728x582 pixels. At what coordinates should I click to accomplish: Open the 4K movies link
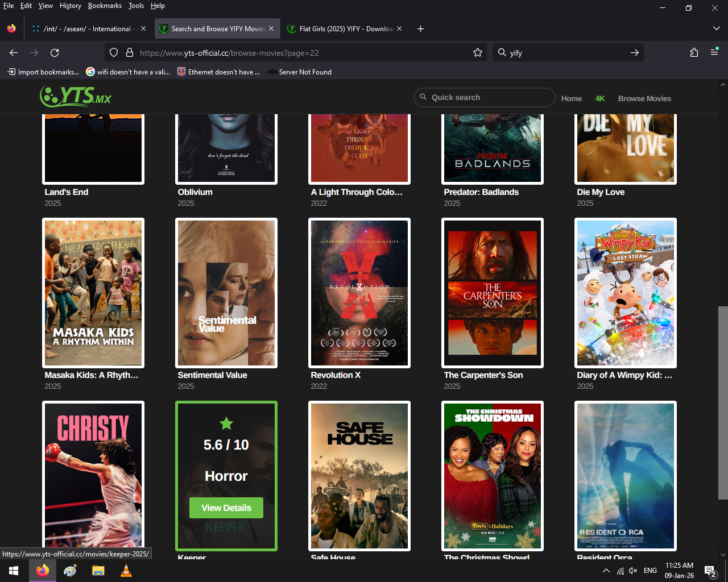point(600,98)
